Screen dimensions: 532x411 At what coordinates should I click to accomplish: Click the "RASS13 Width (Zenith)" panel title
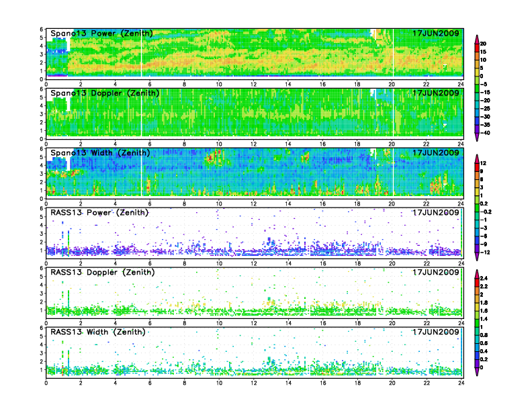click(x=97, y=332)
